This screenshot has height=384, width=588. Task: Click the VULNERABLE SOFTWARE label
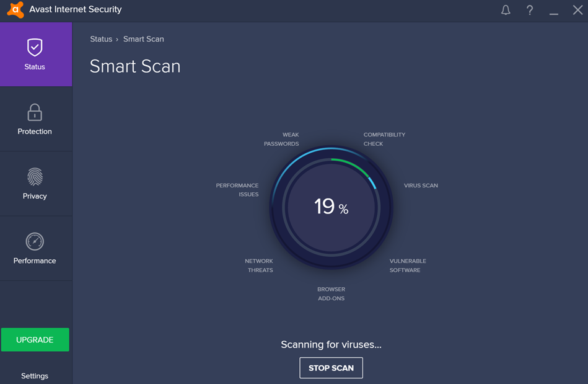(408, 266)
